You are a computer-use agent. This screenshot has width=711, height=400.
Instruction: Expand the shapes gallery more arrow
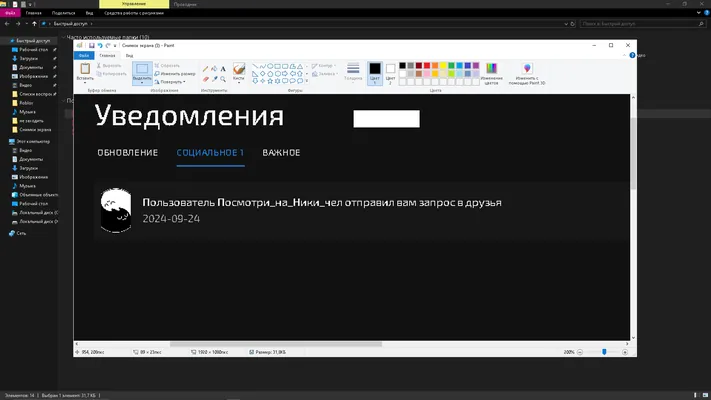[307, 81]
